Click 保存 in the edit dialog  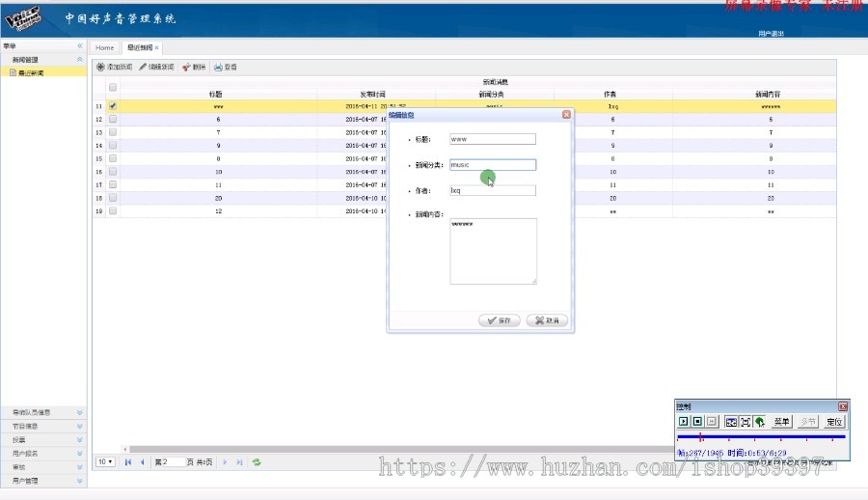(x=500, y=320)
